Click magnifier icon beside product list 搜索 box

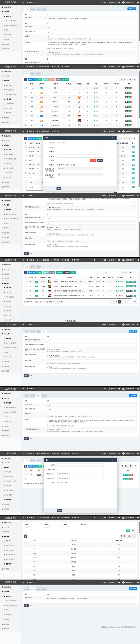point(135,273)
